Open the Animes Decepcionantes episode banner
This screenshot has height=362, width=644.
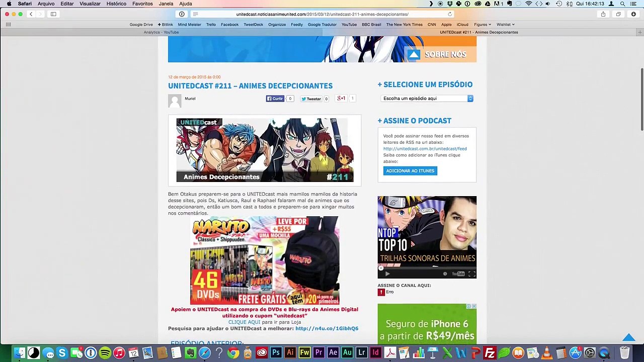click(x=265, y=150)
